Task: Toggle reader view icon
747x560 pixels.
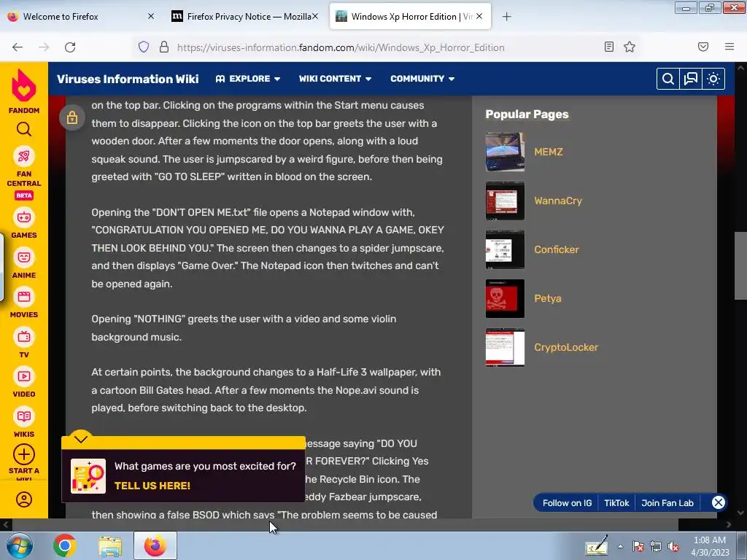Action: click(x=609, y=47)
